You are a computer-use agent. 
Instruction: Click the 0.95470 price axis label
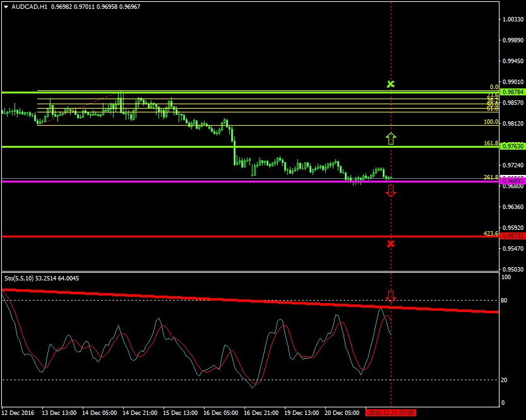tap(513, 249)
